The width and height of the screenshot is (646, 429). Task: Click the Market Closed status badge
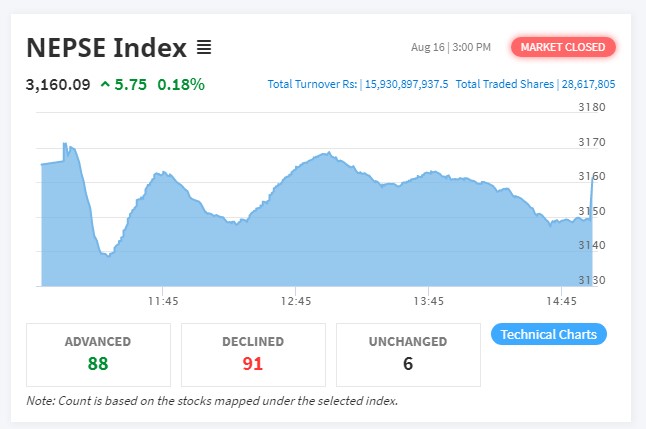563,47
